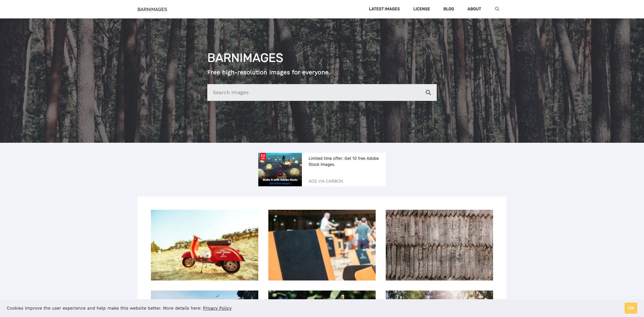This screenshot has width=644, height=317.
Task: Click the large BARNIMAGES hero heading
Action: click(x=245, y=58)
